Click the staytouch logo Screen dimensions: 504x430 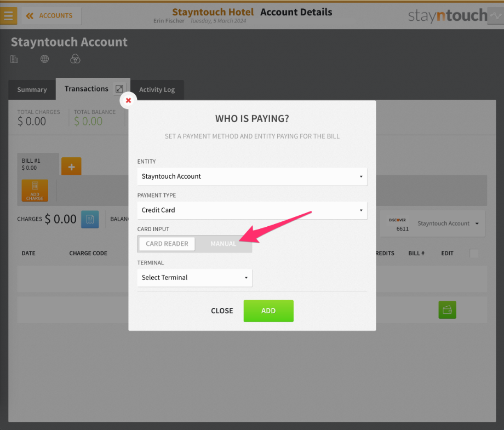click(448, 16)
